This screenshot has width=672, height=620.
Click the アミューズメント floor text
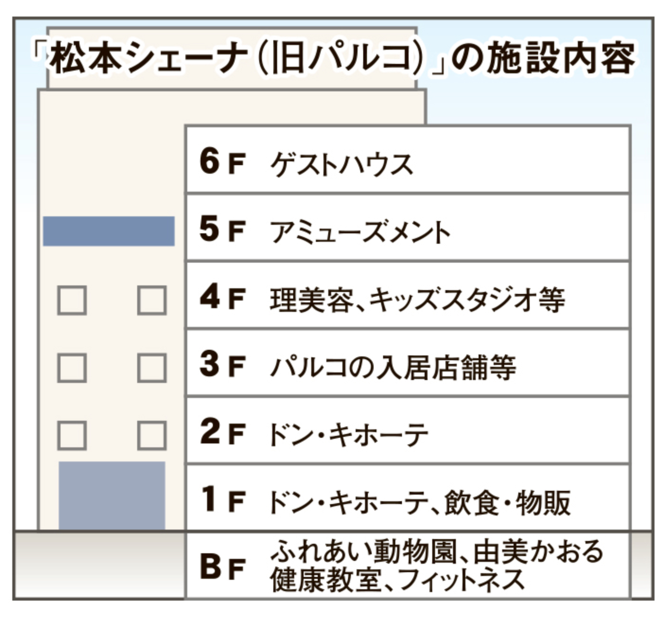click(x=359, y=232)
